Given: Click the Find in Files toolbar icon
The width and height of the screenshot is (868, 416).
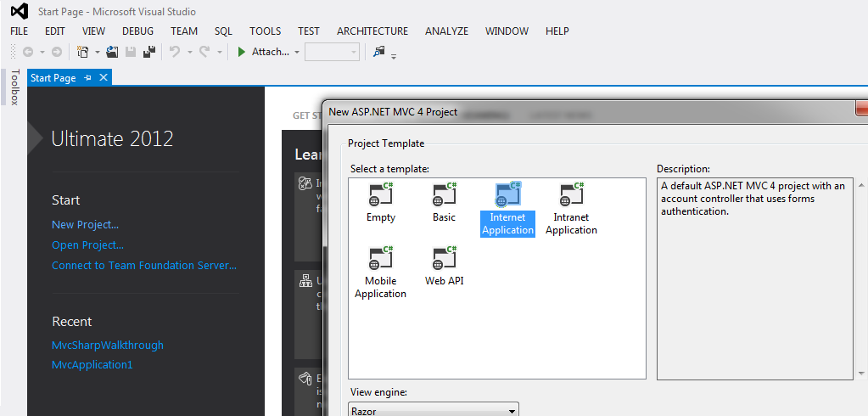Looking at the screenshot, I should point(378,52).
